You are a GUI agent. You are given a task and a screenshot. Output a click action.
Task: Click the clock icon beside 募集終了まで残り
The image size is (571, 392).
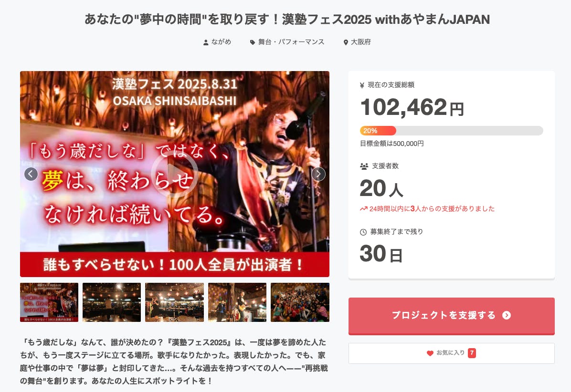pos(363,232)
